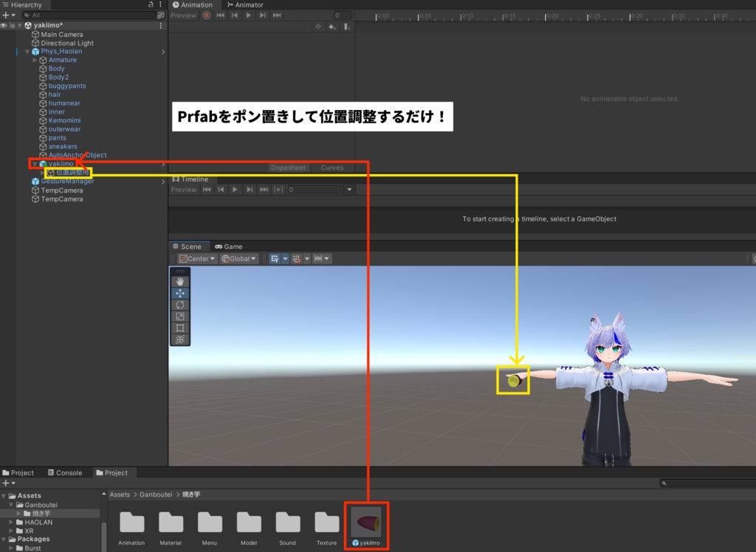Open the Hierarchy create plus button
The image size is (756, 552).
point(6,15)
